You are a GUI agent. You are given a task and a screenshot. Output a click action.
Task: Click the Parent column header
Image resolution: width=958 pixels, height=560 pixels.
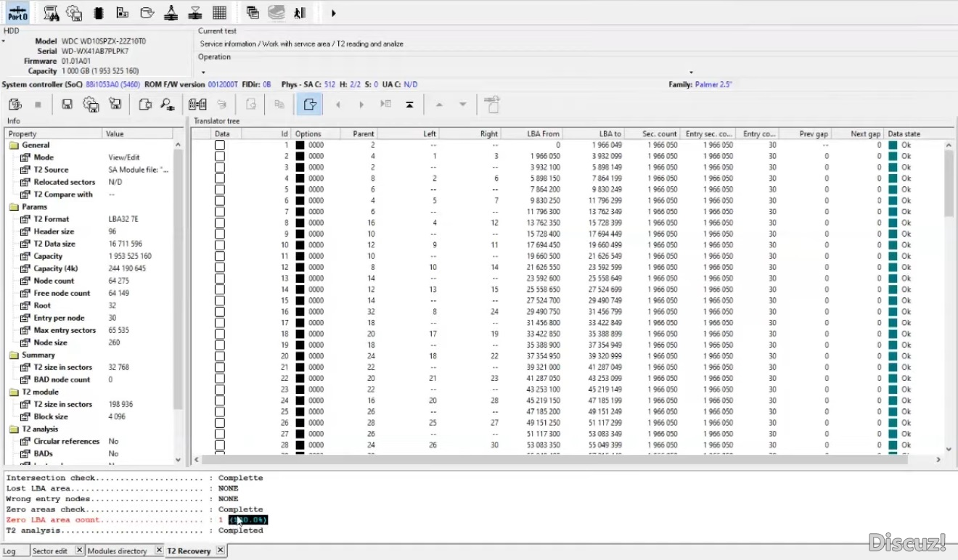tap(359, 133)
